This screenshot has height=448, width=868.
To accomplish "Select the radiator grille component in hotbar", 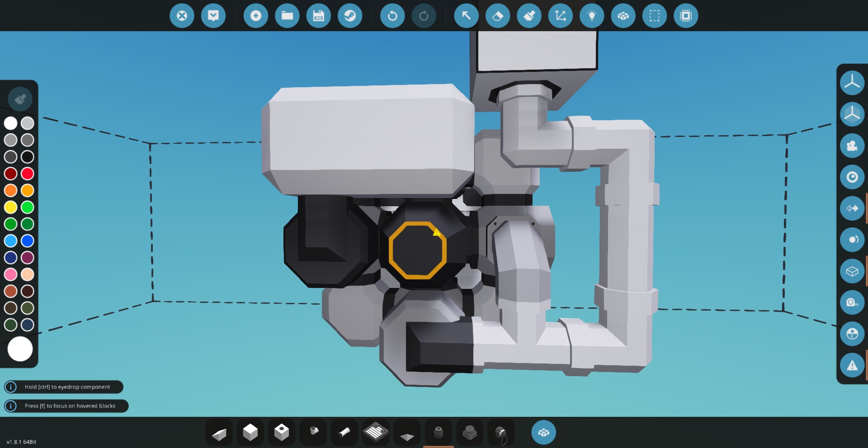I will pos(376,433).
